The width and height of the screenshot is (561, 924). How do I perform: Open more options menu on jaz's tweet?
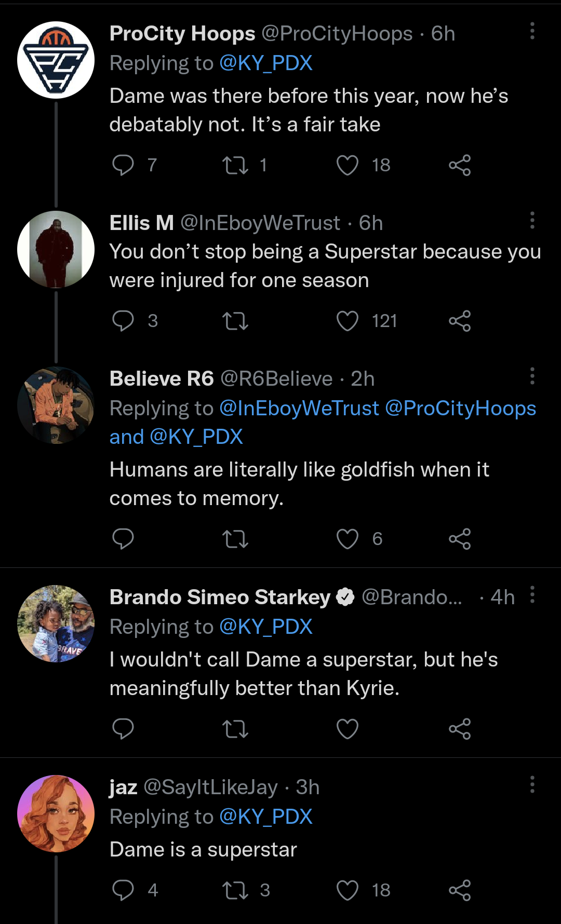[x=532, y=784]
